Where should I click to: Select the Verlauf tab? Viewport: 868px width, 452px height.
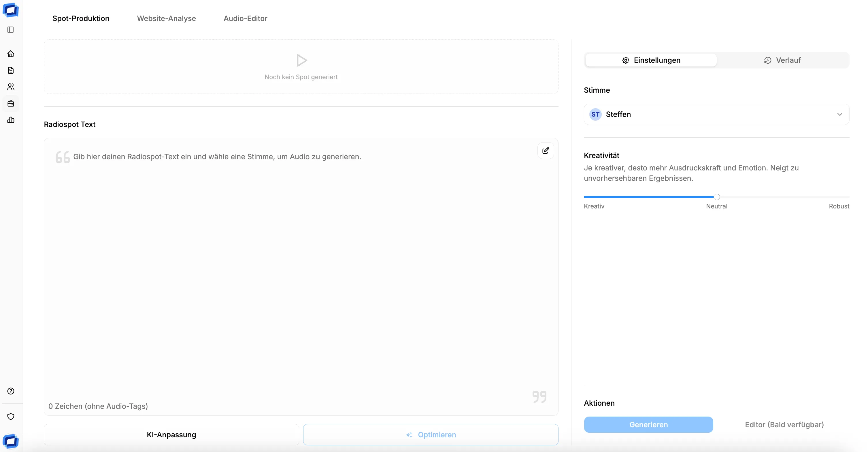click(782, 60)
